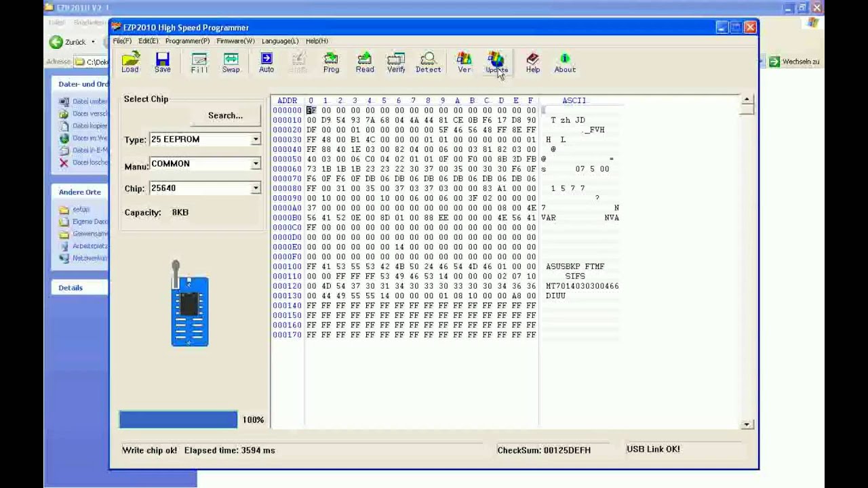Click the Update firmware toolbar icon
This screenshot has height=488, width=868.
pyautogui.click(x=496, y=62)
